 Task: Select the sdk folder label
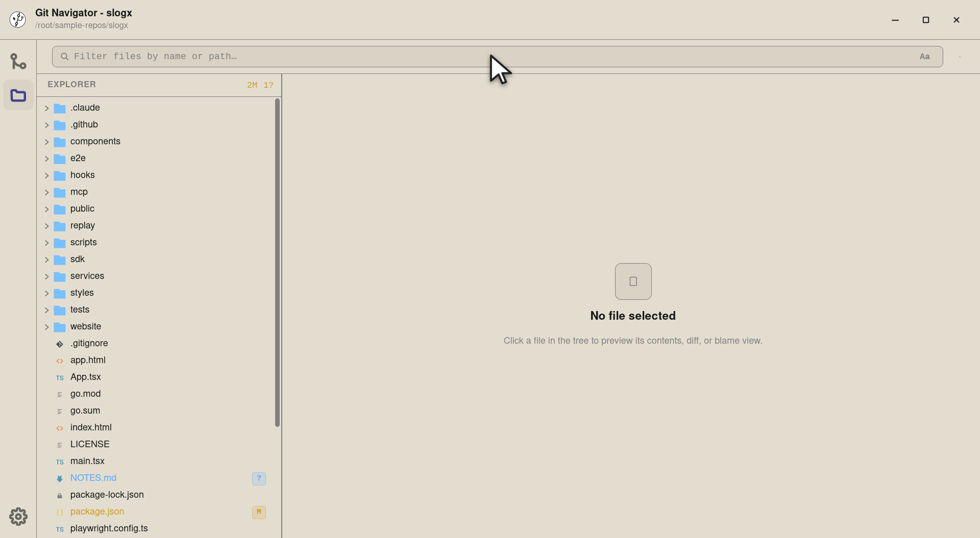[x=78, y=259]
